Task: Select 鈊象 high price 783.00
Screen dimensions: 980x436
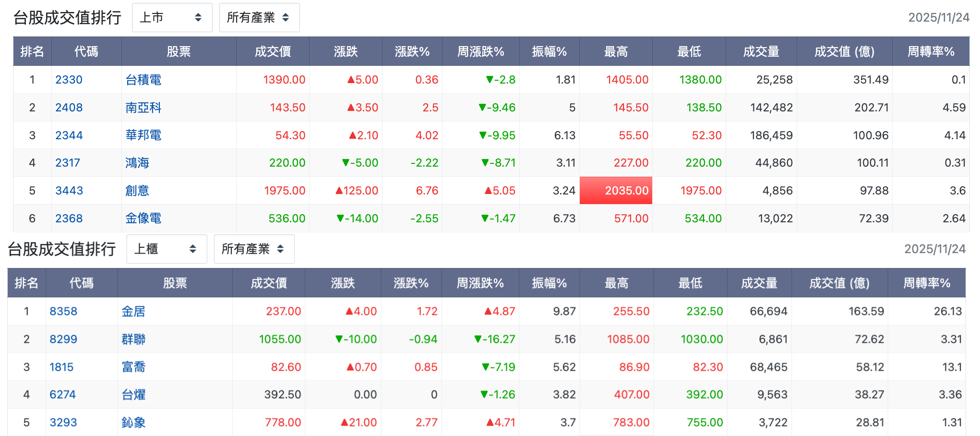Action: 631,423
